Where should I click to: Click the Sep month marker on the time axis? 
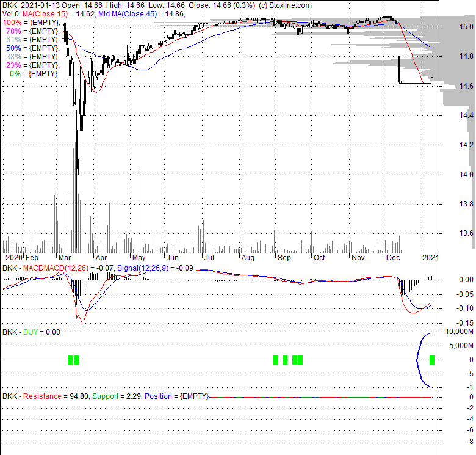[284, 258]
